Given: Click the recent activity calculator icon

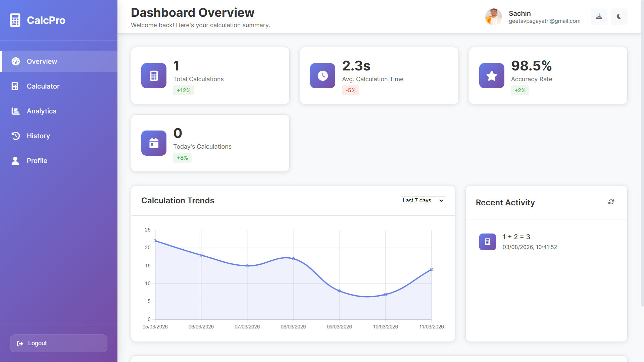Looking at the screenshot, I should 487,242.
